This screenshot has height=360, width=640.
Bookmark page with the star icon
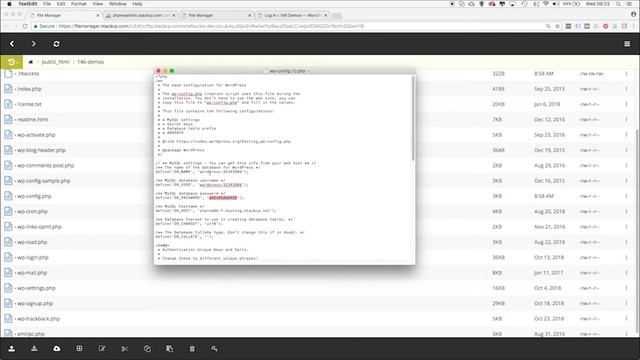[557, 26]
